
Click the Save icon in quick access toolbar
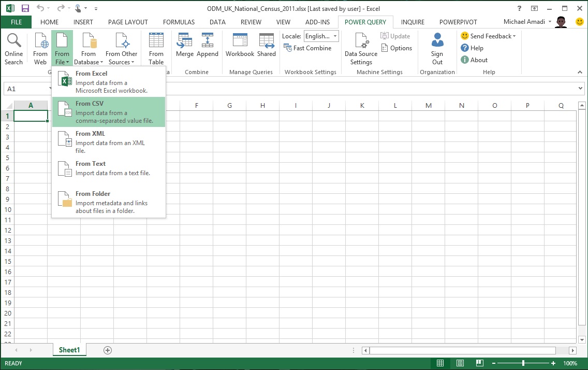click(x=25, y=8)
